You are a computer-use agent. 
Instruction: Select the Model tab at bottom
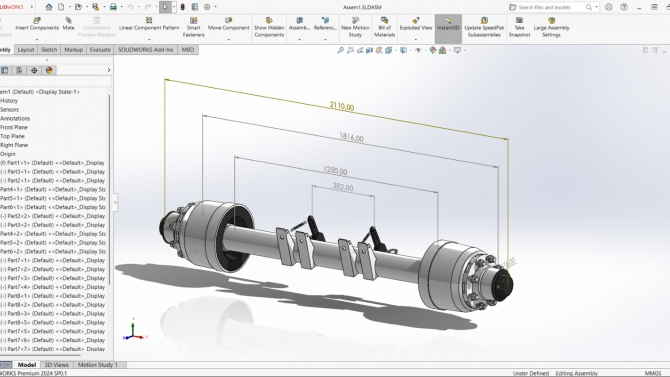(26, 365)
